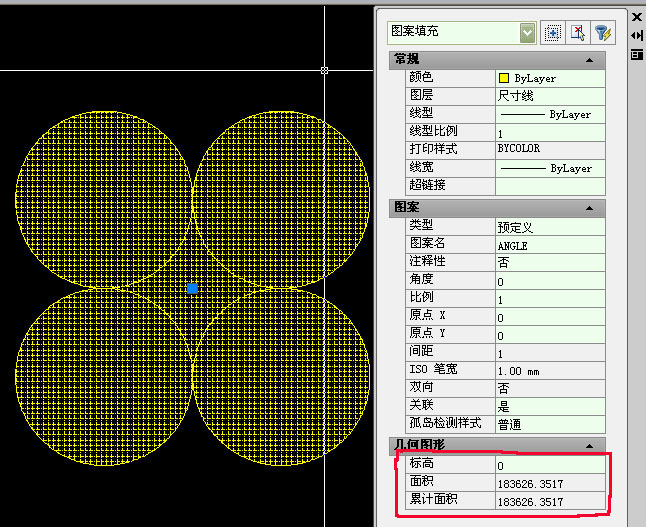This screenshot has height=527, width=646.
Task: Collapse the 常规 section
Action: tap(589, 60)
